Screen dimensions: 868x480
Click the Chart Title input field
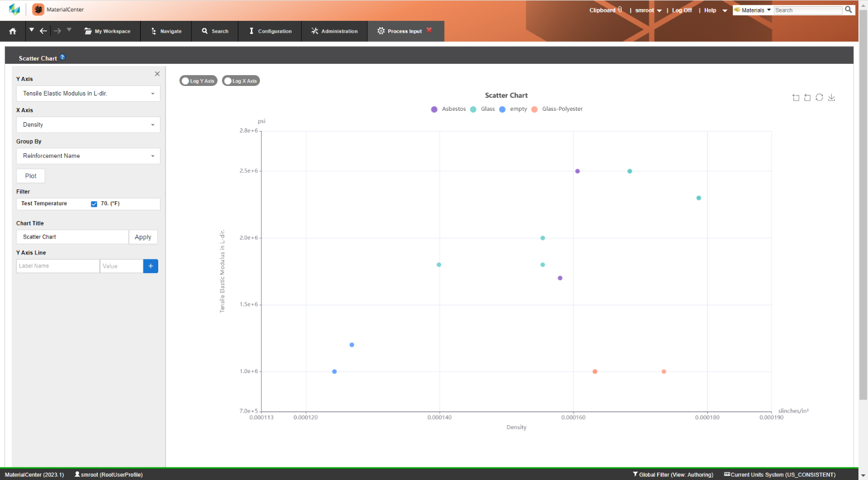click(72, 237)
